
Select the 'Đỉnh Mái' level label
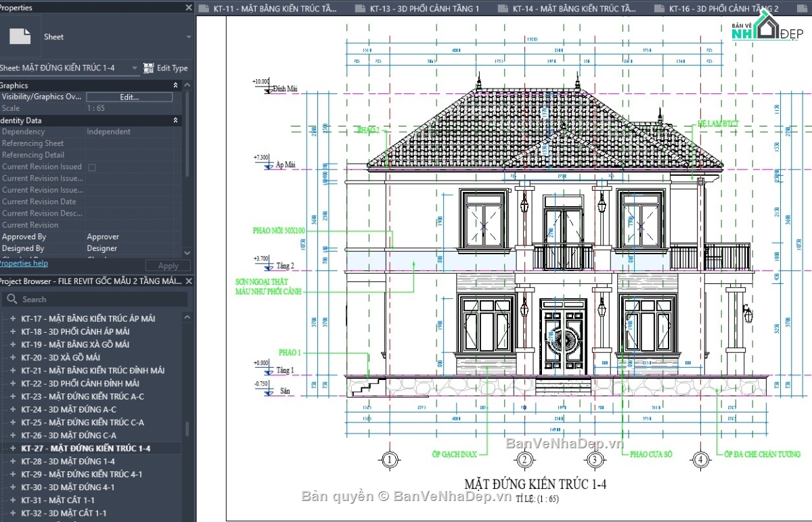[286, 89]
